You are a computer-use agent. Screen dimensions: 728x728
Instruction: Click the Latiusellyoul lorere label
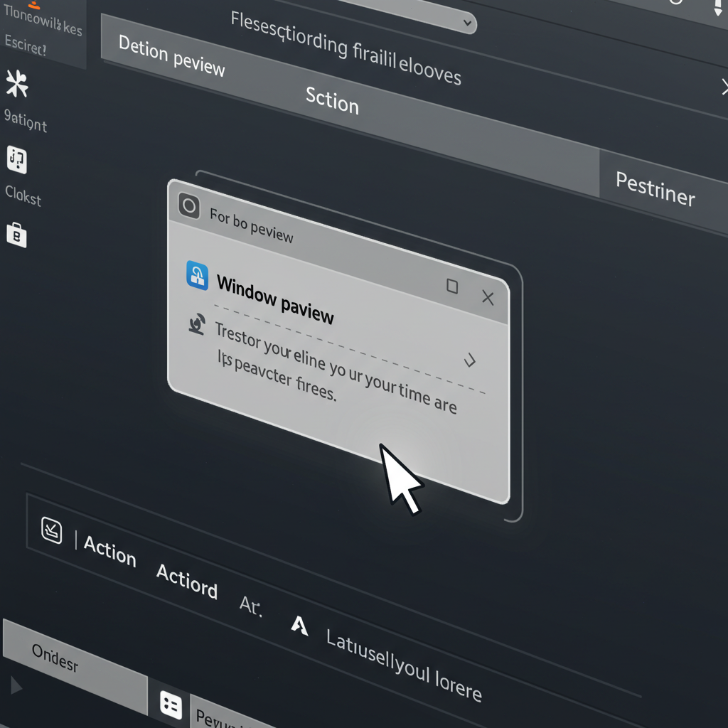point(405,665)
